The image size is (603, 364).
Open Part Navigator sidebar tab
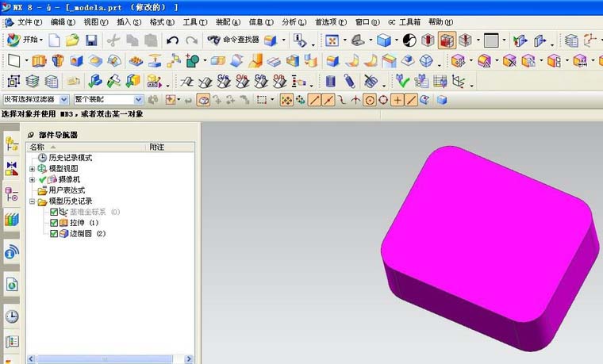pyautogui.click(x=12, y=194)
